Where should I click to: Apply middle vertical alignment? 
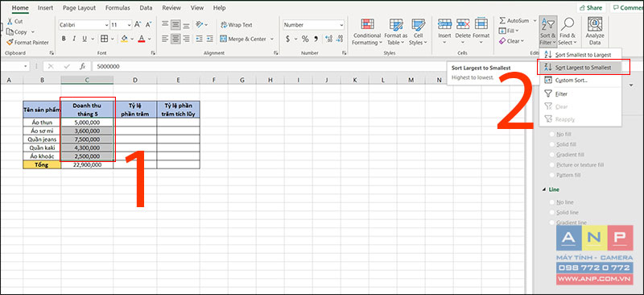(175, 25)
